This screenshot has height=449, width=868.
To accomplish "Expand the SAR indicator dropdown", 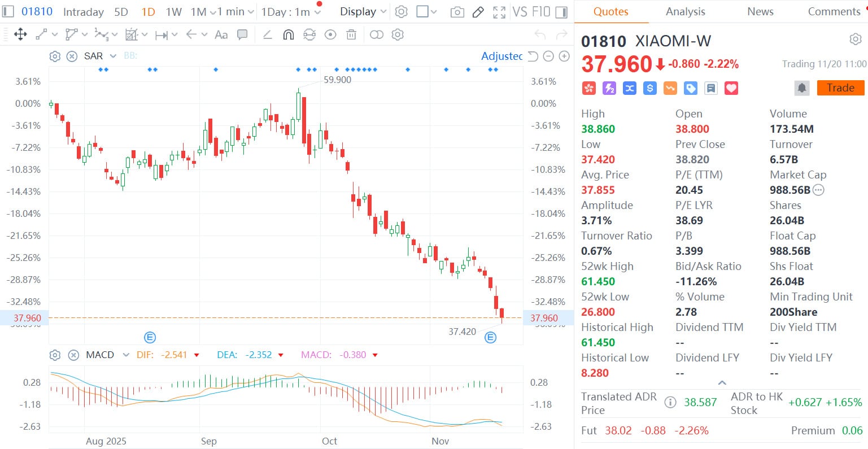I will (x=113, y=56).
